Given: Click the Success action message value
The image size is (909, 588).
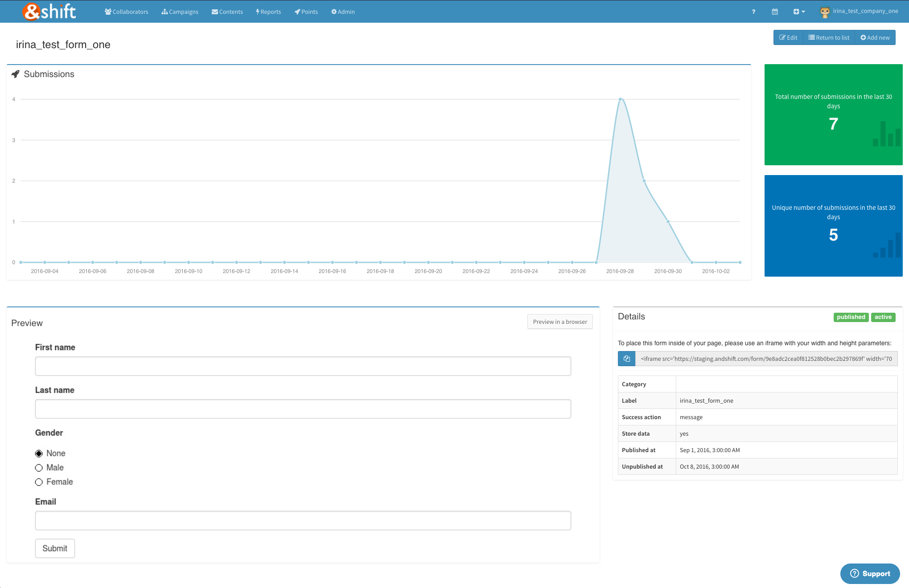Looking at the screenshot, I should pyautogui.click(x=691, y=417).
